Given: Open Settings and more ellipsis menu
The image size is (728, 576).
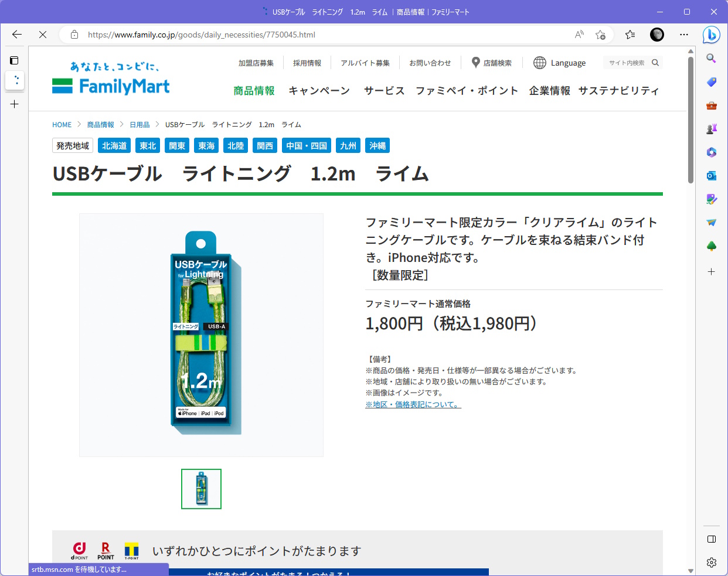Looking at the screenshot, I should tap(684, 35).
